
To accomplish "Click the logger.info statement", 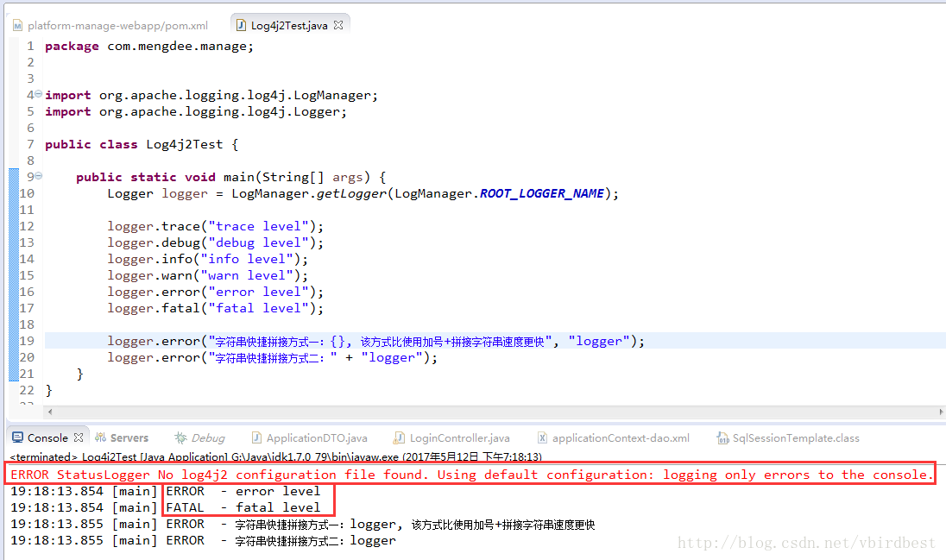I will 207,259.
